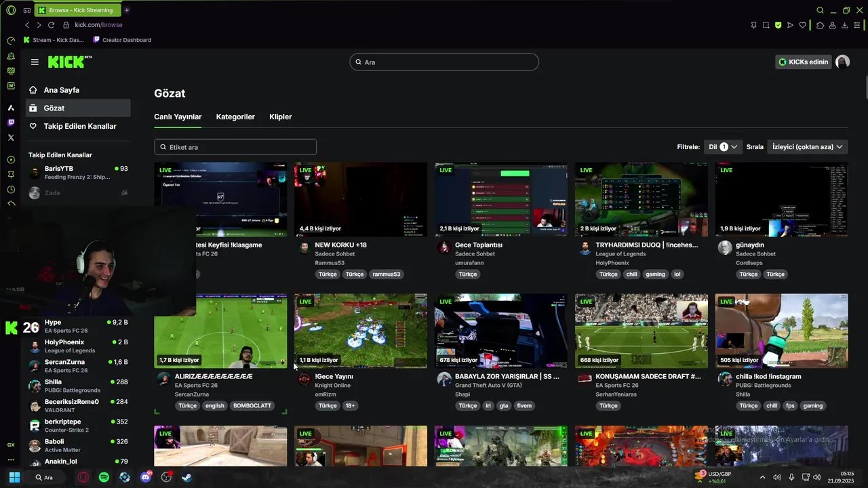The height and width of the screenshot is (488, 868).
Task: Click the browser tab search magnifier
Action: [820, 10]
